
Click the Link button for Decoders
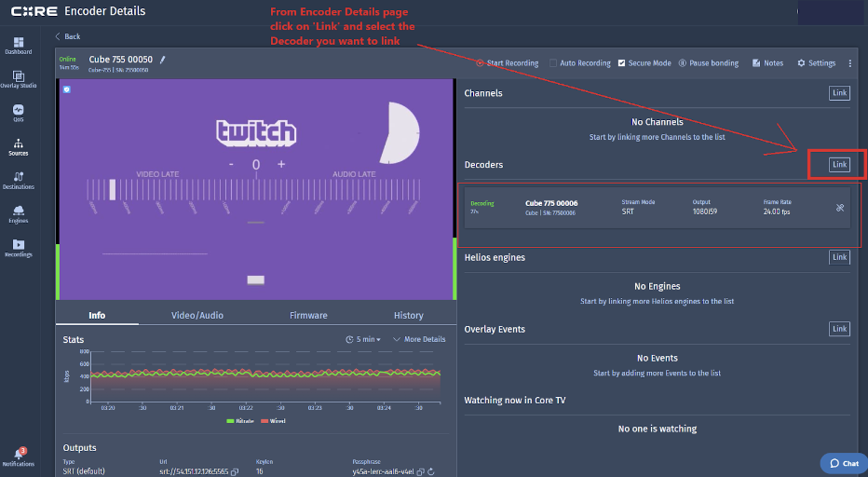tap(839, 165)
